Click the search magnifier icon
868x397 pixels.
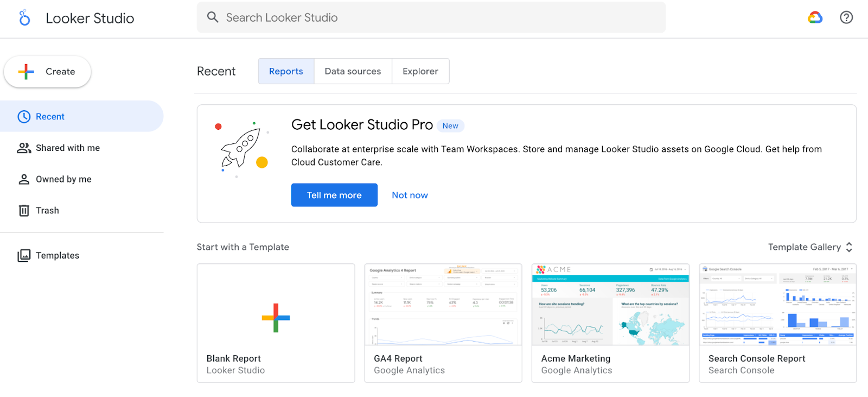pyautogui.click(x=213, y=17)
